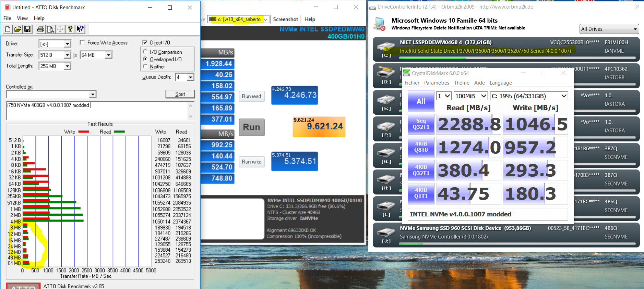This screenshot has width=644, height=289.
Task: Click the C: drive usage bar in DriveControllerInfo
Action: (x=517, y=58)
